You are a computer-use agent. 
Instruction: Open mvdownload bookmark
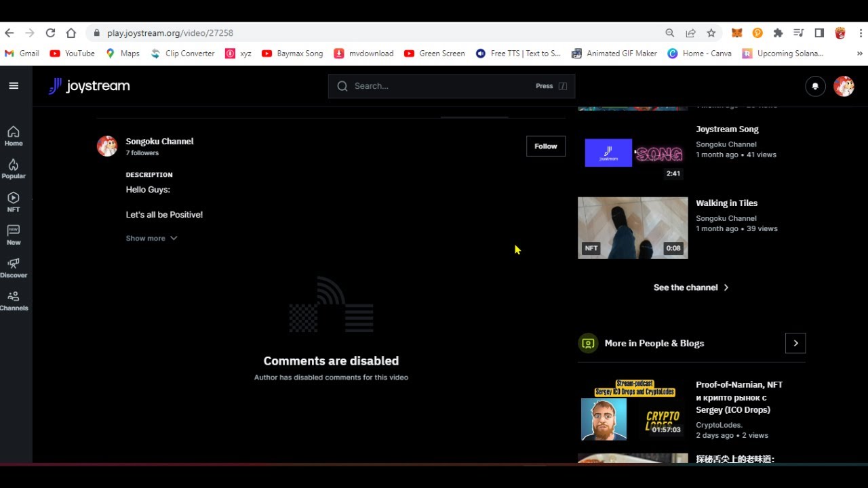click(363, 53)
